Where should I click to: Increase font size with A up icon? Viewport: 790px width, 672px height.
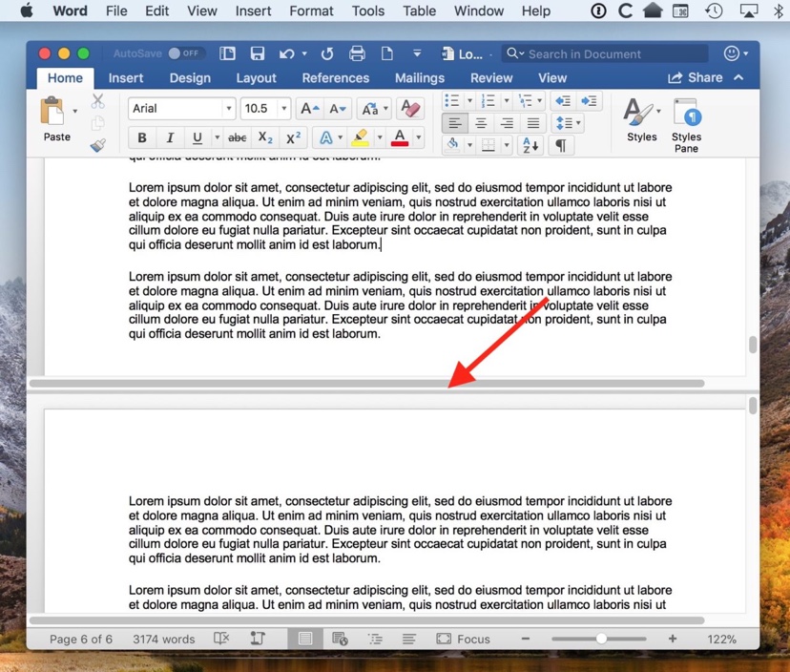309,109
